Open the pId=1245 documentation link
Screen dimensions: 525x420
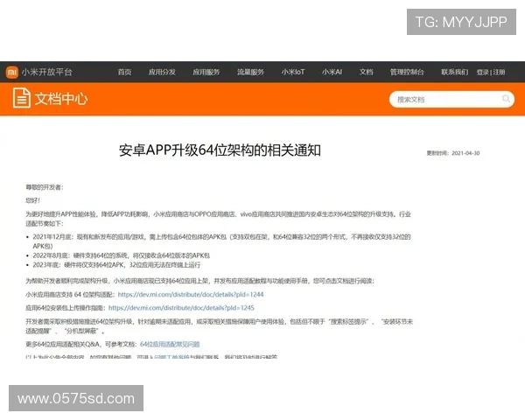click(x=181, y=308)
